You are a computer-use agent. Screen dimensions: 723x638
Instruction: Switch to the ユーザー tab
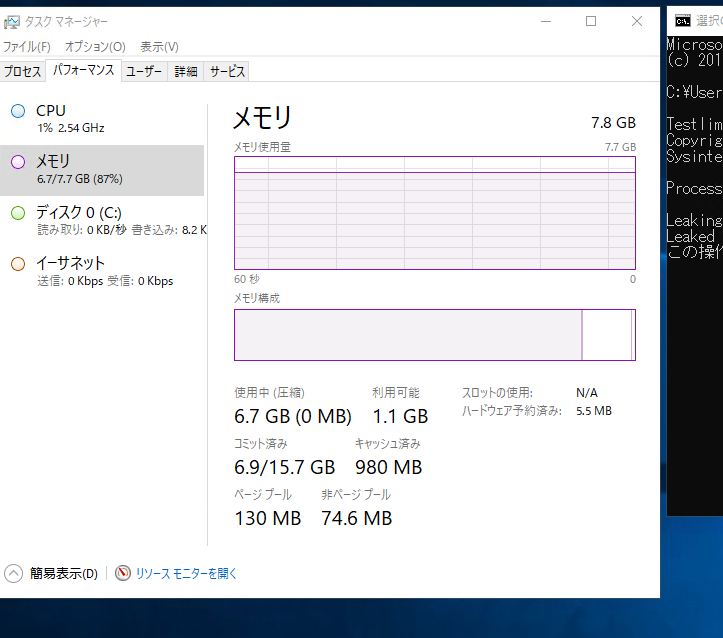[144, 71]
